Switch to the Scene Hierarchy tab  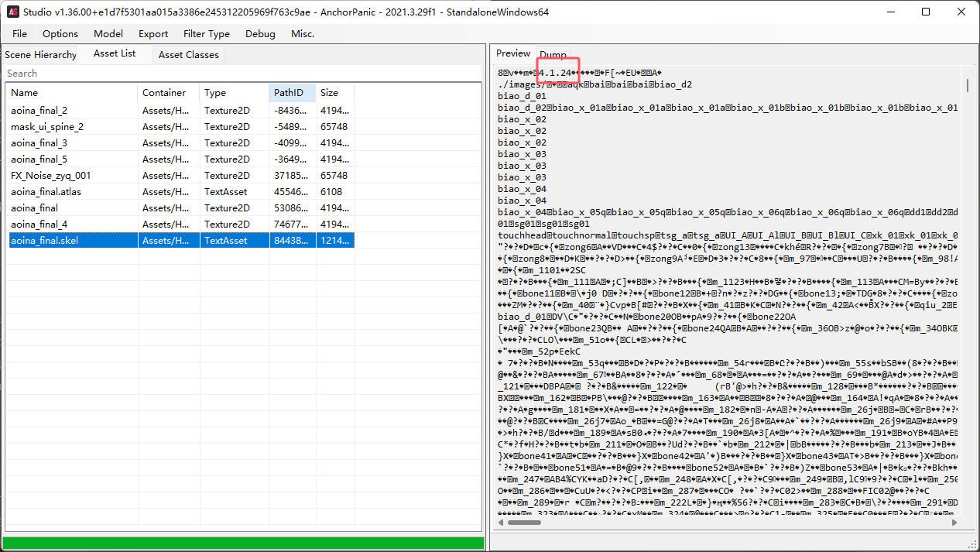40,55
